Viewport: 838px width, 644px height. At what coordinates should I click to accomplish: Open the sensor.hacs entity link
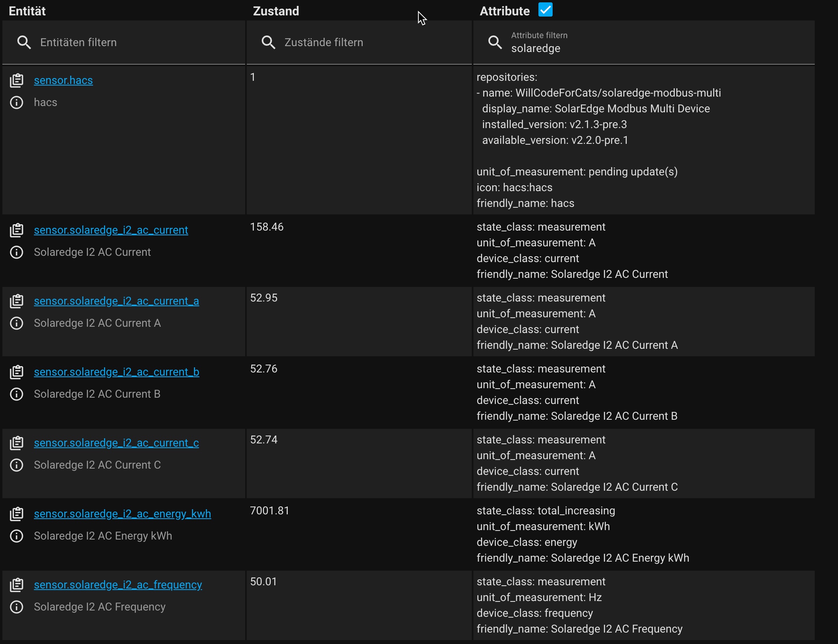(63, 80)
